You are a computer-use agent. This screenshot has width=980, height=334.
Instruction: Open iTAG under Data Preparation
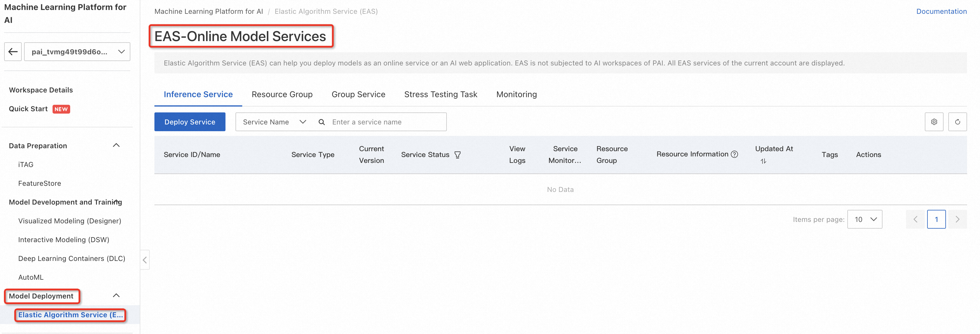(26, 165)
